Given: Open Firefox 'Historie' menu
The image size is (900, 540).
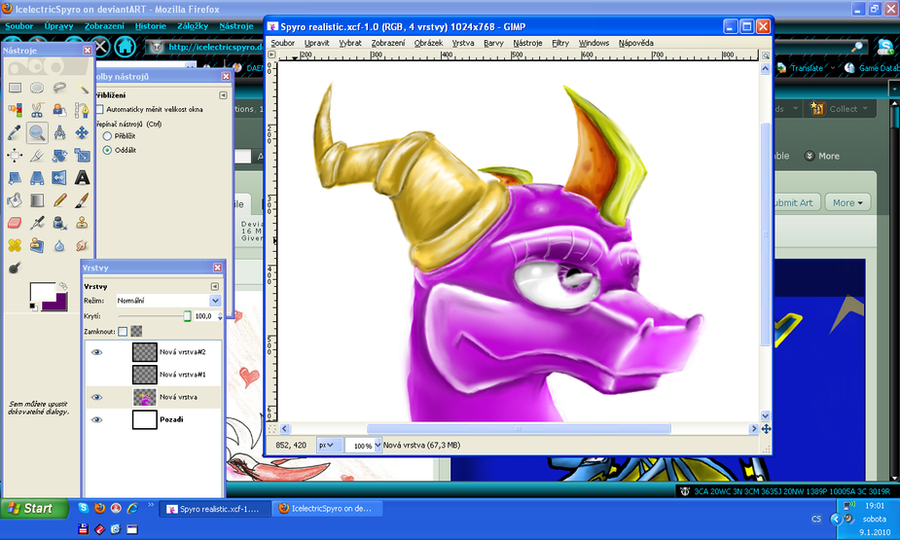Looking at the screenshot, I should coord(150,26).
